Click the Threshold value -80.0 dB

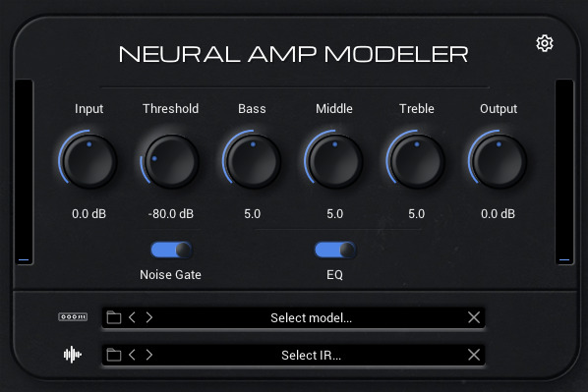click(171, 214)
